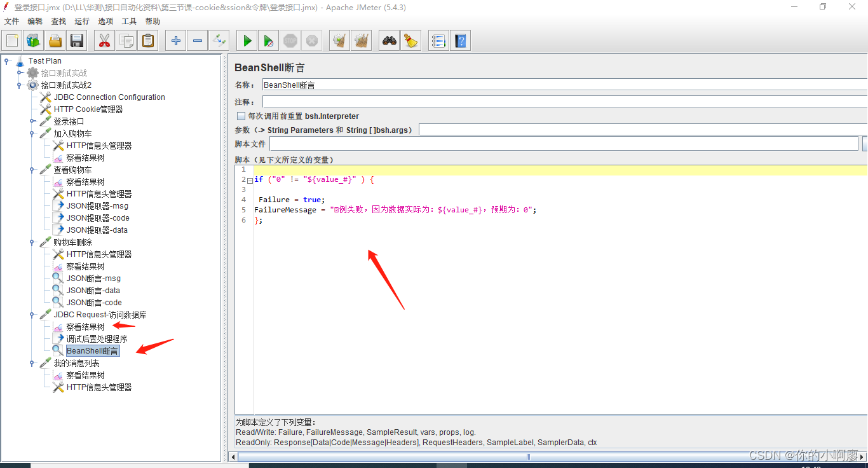Click the 参数 parameters input field
868x468 pixels.
point(643,130)
